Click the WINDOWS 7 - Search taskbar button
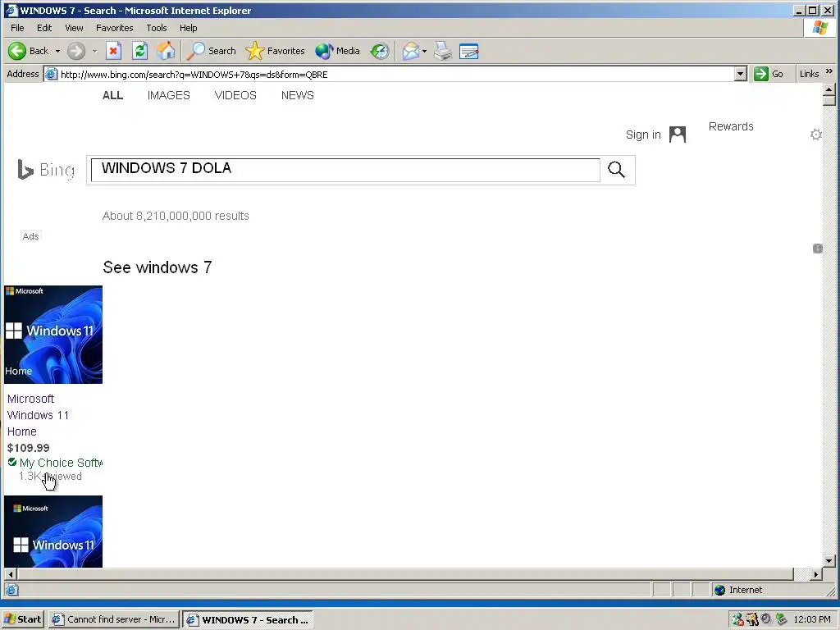 pyautogui.click(x=248, y=619)
